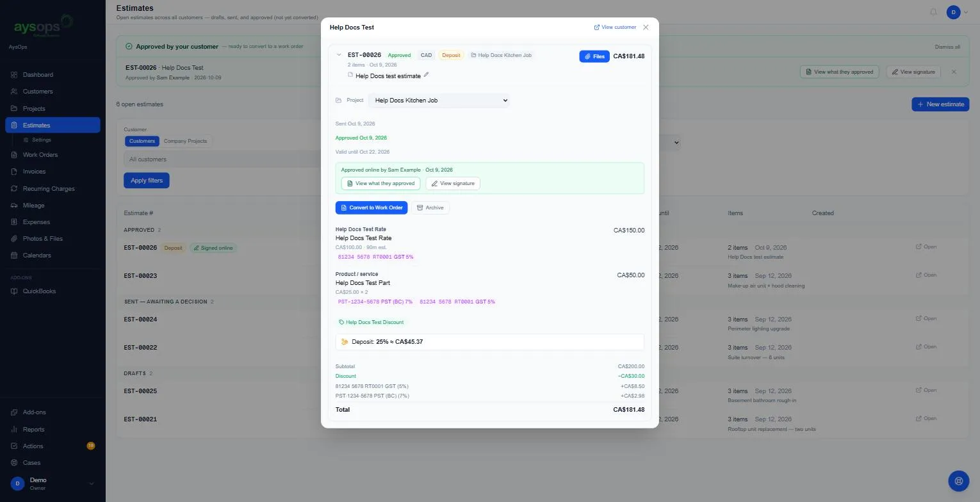Image resolution: width=980 pixels, height=502 pixels.
Task: Open the D user avatar menu
Action: pyautogui.click(x=957, y=12)
